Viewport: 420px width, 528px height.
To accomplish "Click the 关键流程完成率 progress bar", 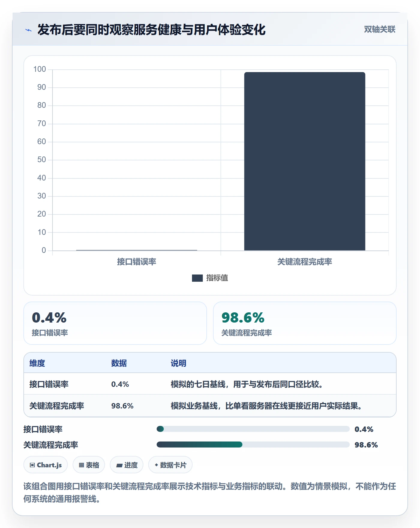I will [x=253, y=445].
